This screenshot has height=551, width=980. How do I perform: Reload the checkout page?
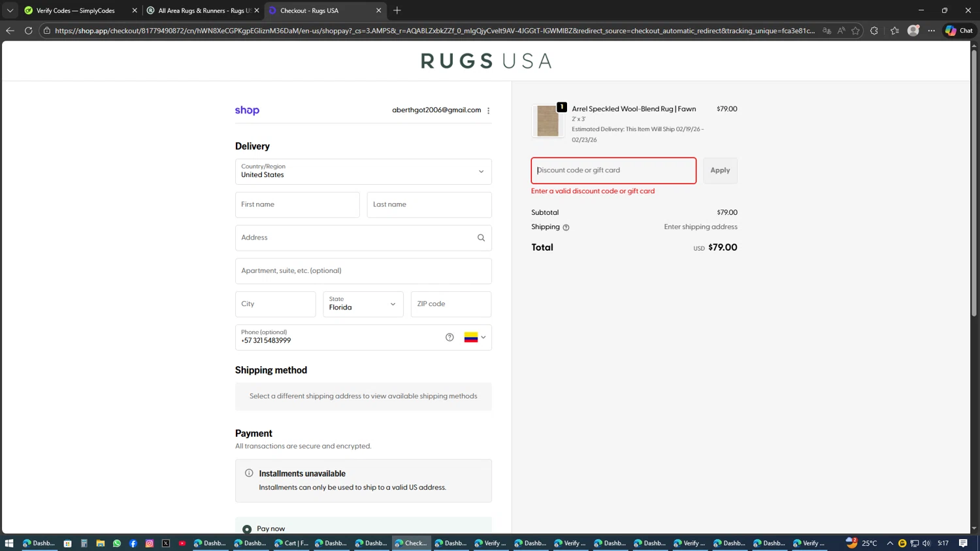[28, 31]
